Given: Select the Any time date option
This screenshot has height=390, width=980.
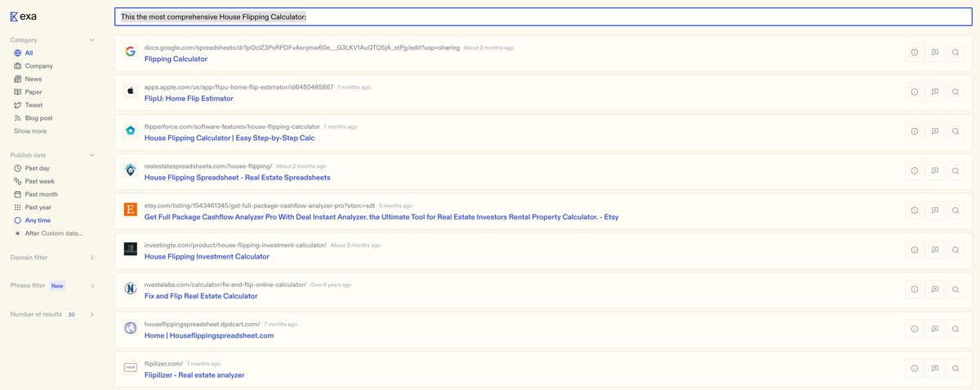Looking at the screenshot, I should point(32,220).
